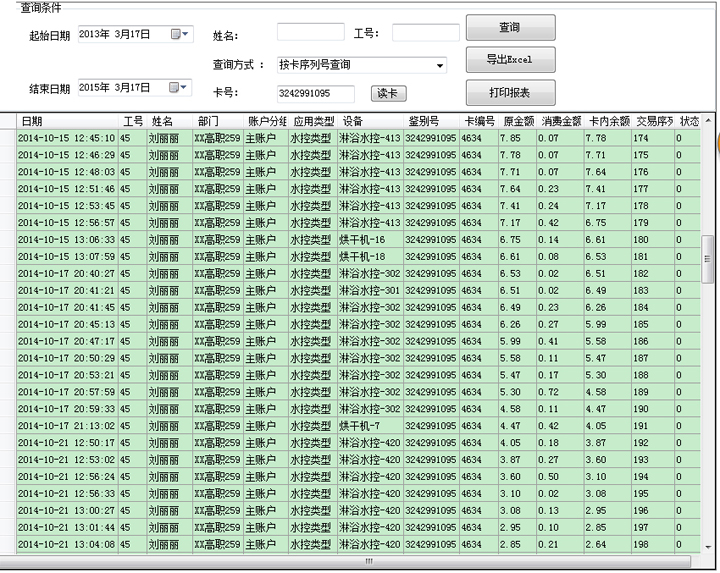This screenshot has width=720, height=573.
Task: Click the 设备 column header
Action: point(370,121)
